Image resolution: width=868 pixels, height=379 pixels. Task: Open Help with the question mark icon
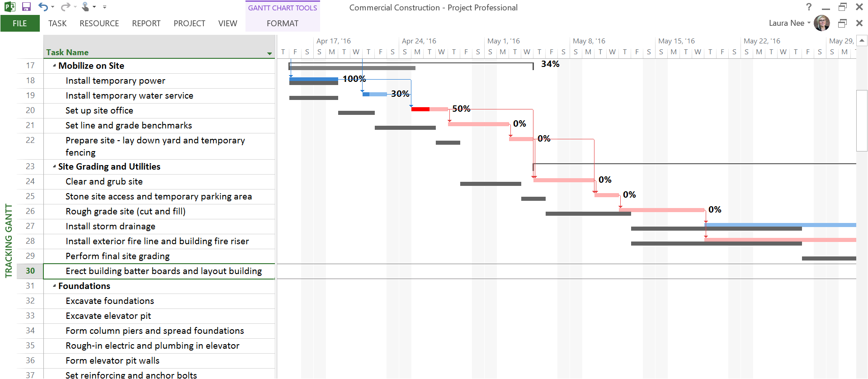[x=809, y=7]
